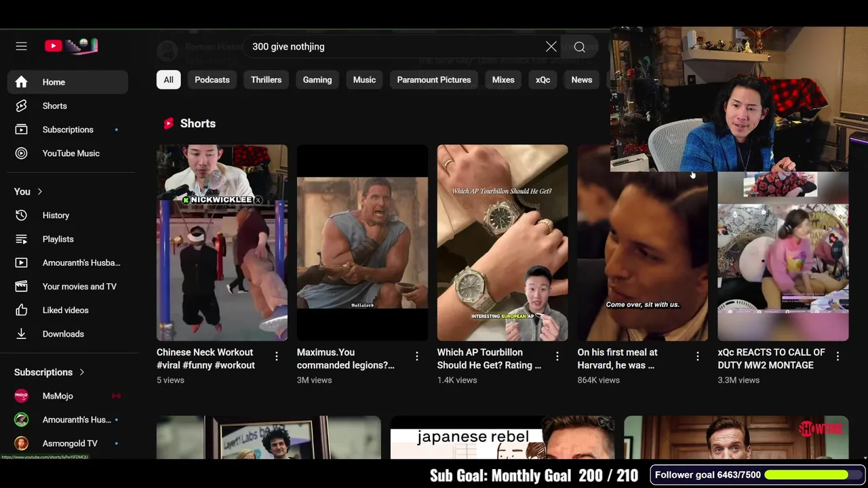Open options menu for Harvard meal short

tap(698, 356)
